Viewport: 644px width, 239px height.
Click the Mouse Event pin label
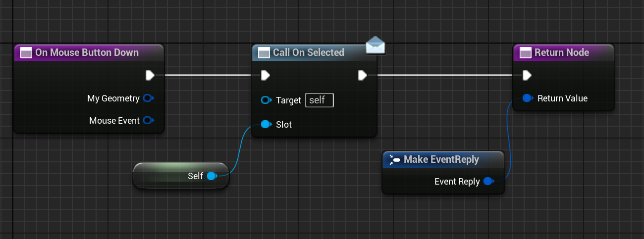pyautogui.click(x=114, y=120)
